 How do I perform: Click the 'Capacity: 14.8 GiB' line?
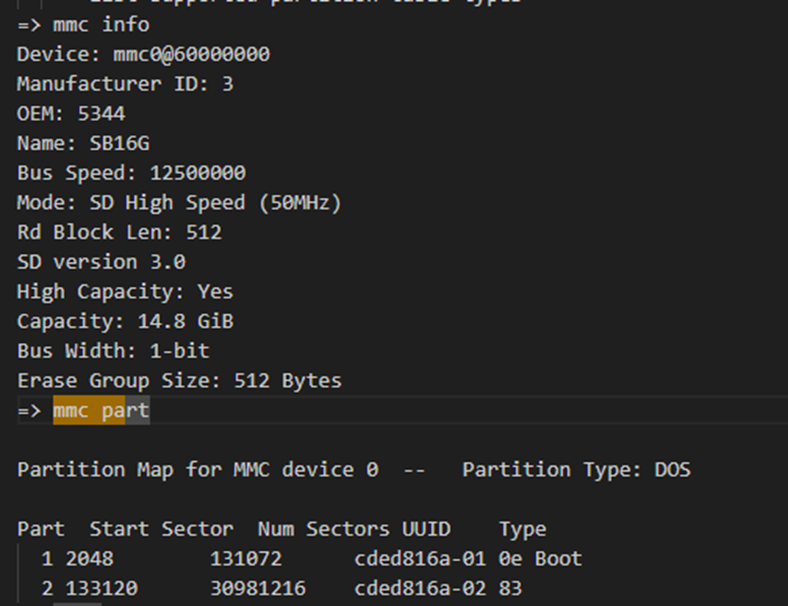click(125, 321)
